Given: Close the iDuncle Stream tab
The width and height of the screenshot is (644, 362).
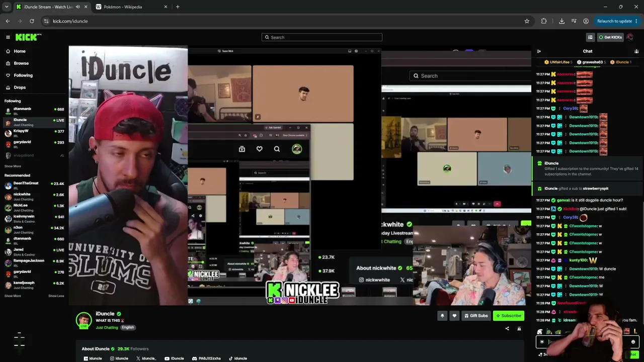Looking at the screenshot, I should coord(86,7).
